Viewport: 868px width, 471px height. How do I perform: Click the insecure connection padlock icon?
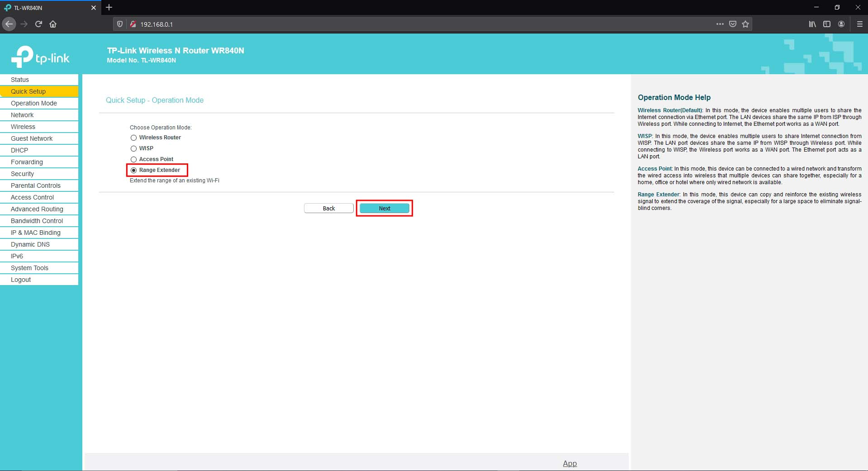tap(133, 24)
